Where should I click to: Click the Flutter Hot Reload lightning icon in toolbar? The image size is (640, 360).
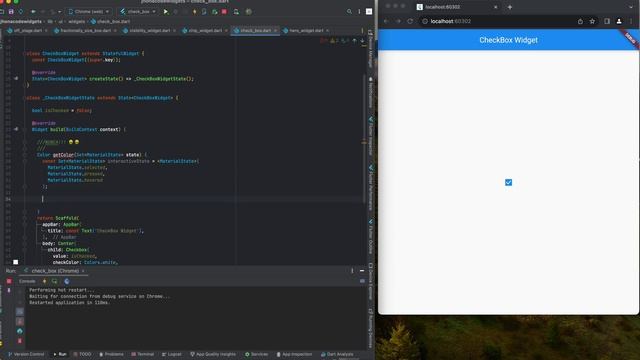coord(194,12)
